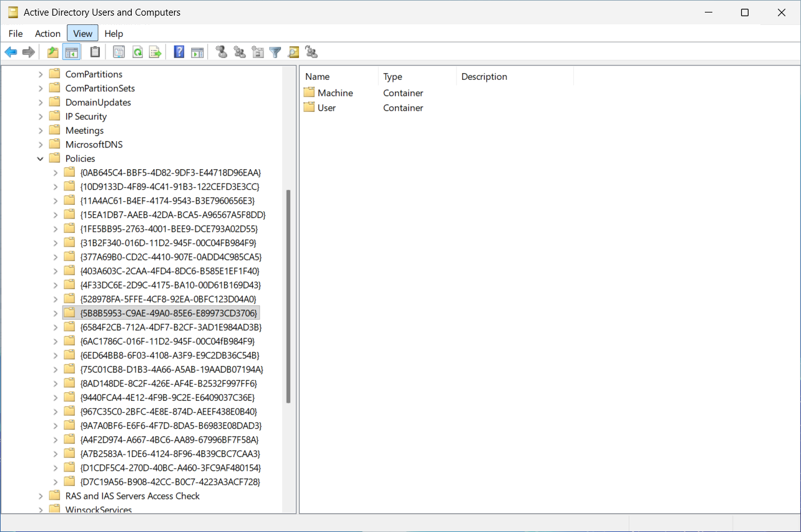This screenshot has width=801, height=532.
Task: Sort the list by the Description column
Action: (x=515, y=77)
